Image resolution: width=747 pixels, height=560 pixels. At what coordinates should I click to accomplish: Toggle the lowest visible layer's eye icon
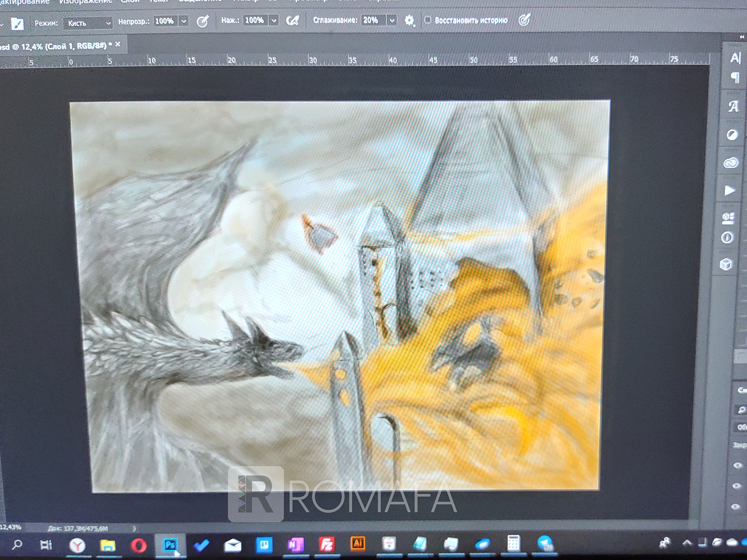(x=736, y=507)
